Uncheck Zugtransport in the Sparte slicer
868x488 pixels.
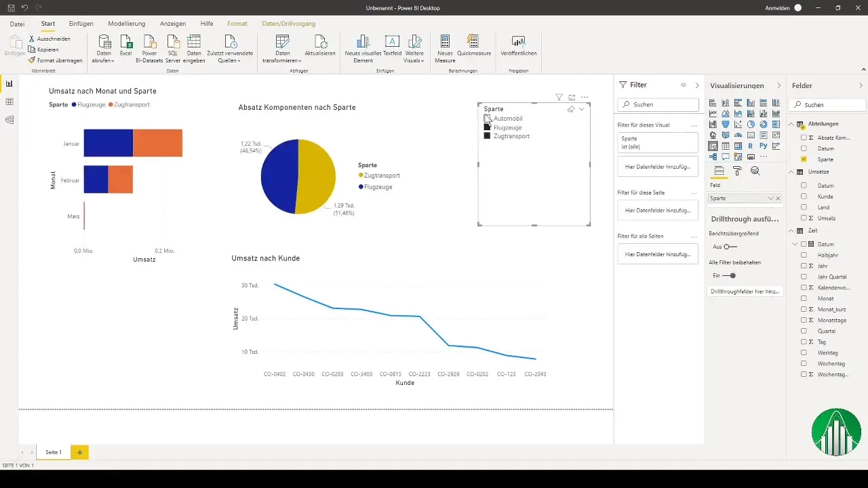click(x=487, y=136)
